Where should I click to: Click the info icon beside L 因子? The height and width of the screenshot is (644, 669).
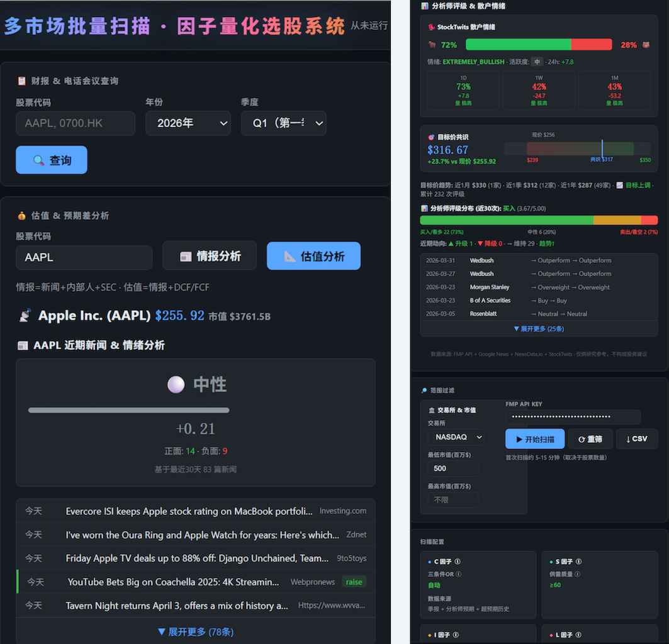577,635
